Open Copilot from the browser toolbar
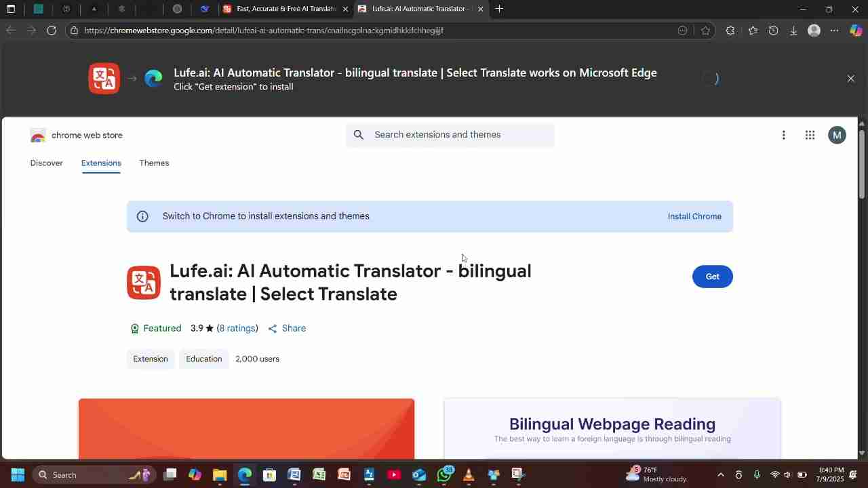This screenshot has height=488, width=868. point(856,30)
